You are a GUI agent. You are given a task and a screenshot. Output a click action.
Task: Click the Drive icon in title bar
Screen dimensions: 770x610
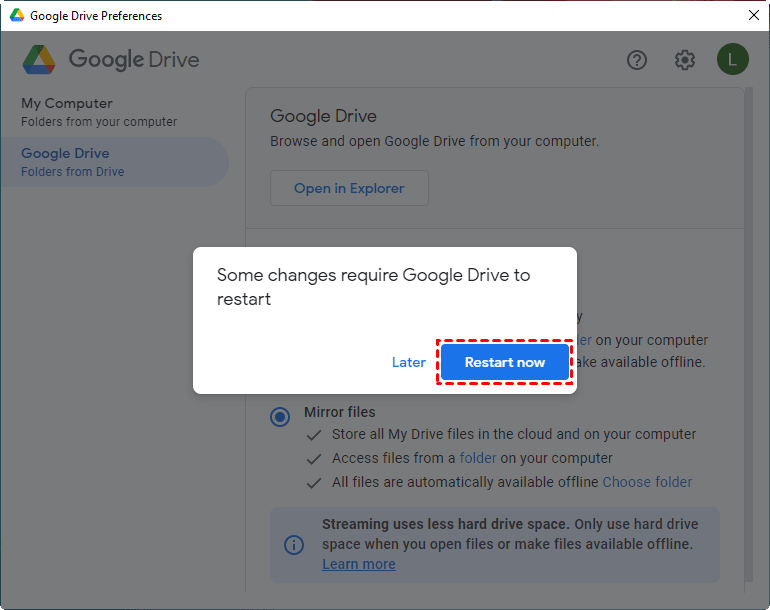tap(17, 15)
